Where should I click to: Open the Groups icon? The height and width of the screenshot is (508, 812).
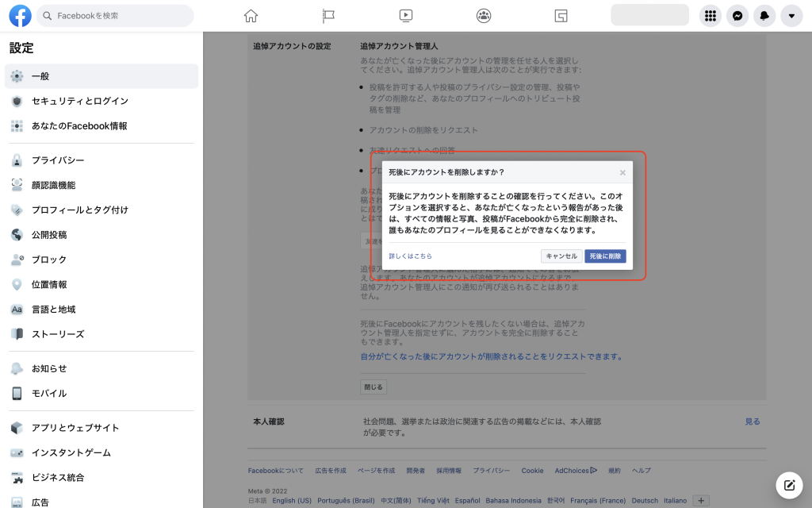pyautogui.click(x=484, y=16)
